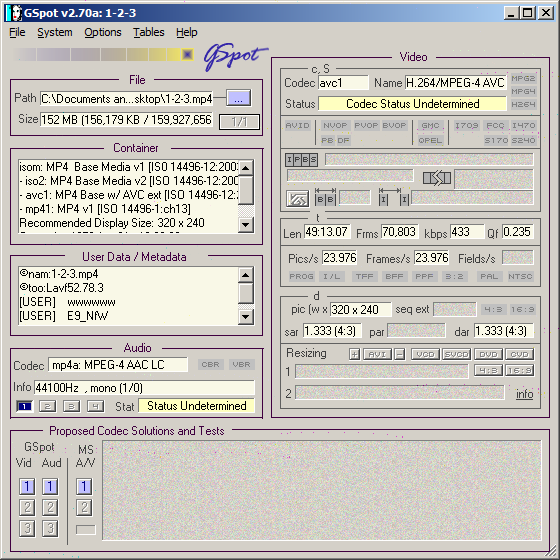This screenshot has height=560, width=560.
Task: Open the Options menu
Action: (x=103, y=32)
